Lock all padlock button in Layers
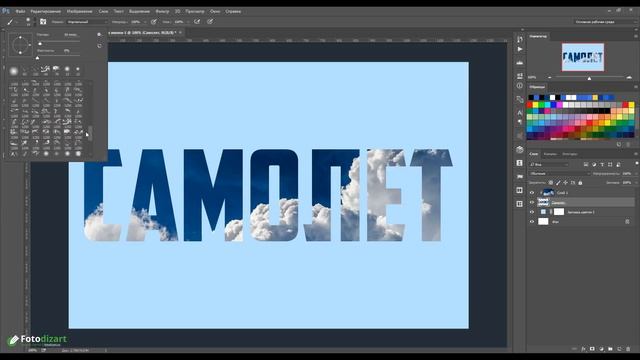 coord(580,183)
